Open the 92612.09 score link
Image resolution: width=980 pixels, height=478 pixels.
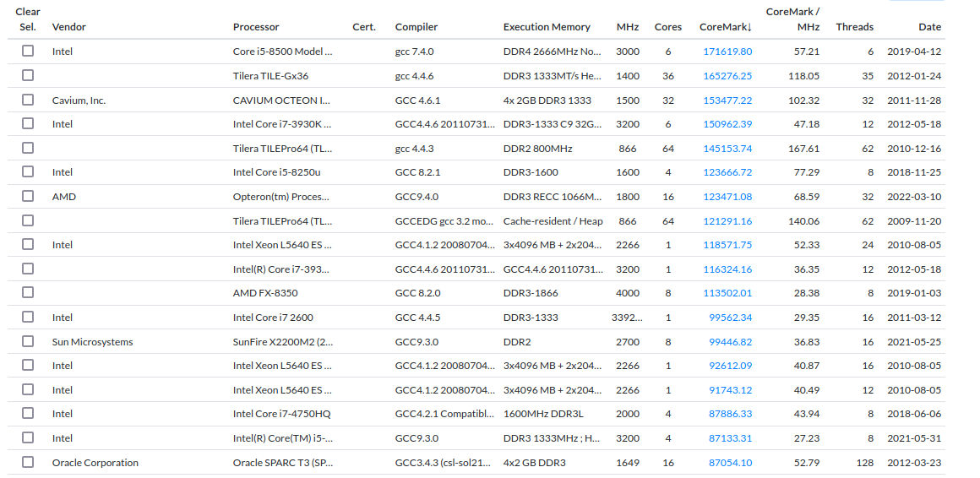[730, 365]
